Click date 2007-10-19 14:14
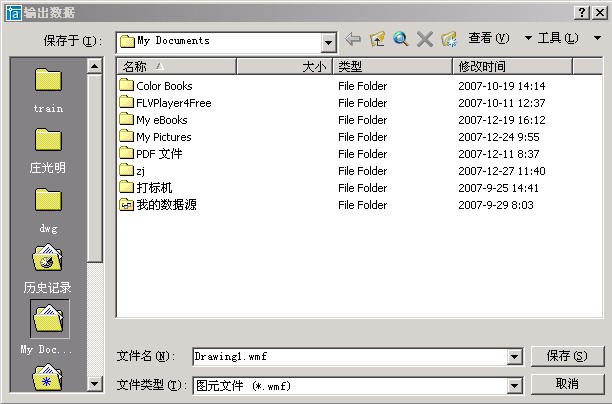The width and height of the screenshot is (612, 404). pos(502,86)
